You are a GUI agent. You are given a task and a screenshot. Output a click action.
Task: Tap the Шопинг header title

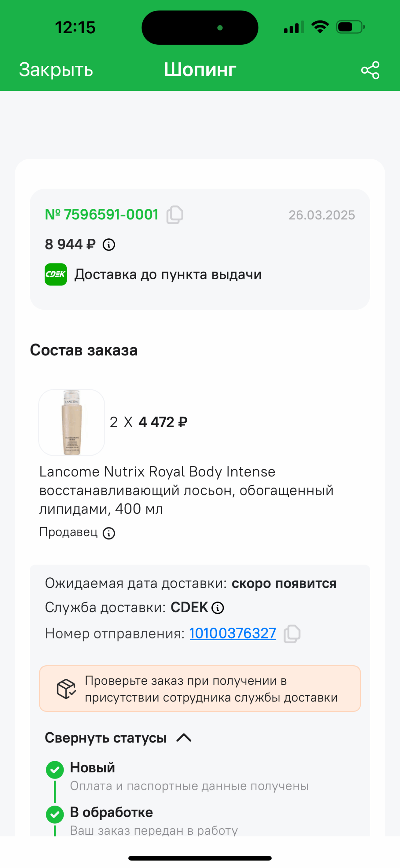point(200,70)
